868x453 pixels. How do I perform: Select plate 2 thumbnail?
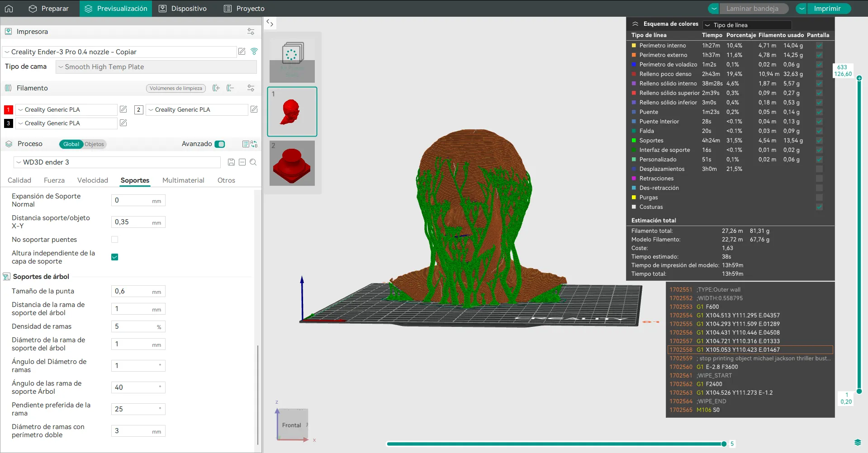(292, 163)
